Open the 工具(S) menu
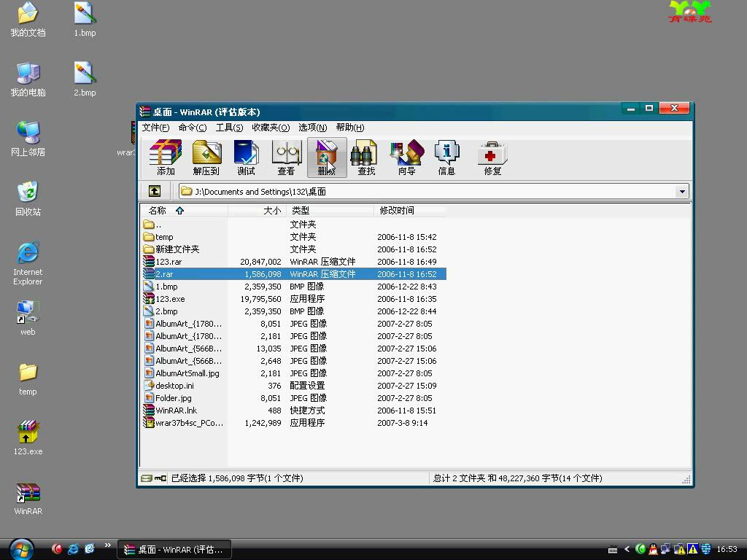Viewport: 747px width, 560px height. 229,128
